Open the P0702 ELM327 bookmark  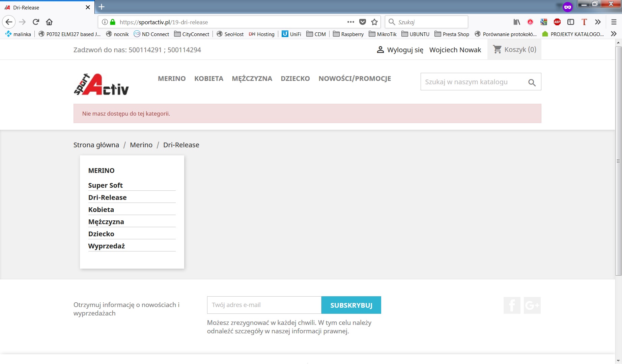coord(69,34)
